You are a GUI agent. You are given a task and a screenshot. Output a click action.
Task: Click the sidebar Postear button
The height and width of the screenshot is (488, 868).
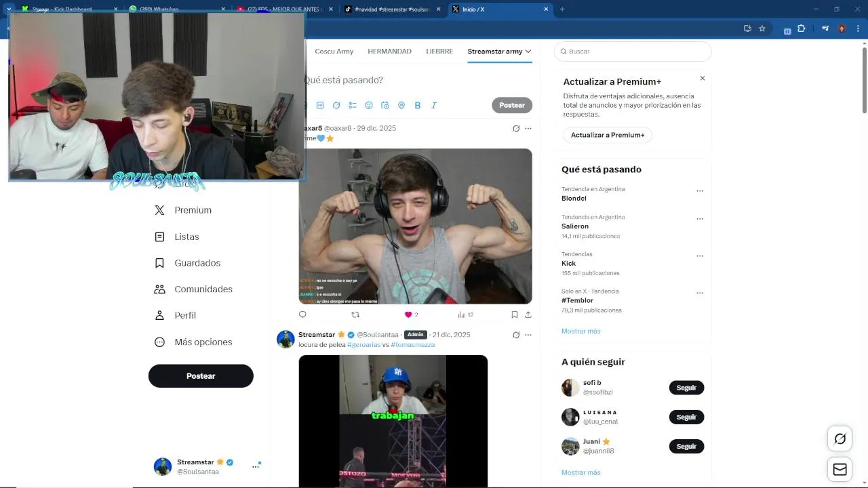coord(201,376)
